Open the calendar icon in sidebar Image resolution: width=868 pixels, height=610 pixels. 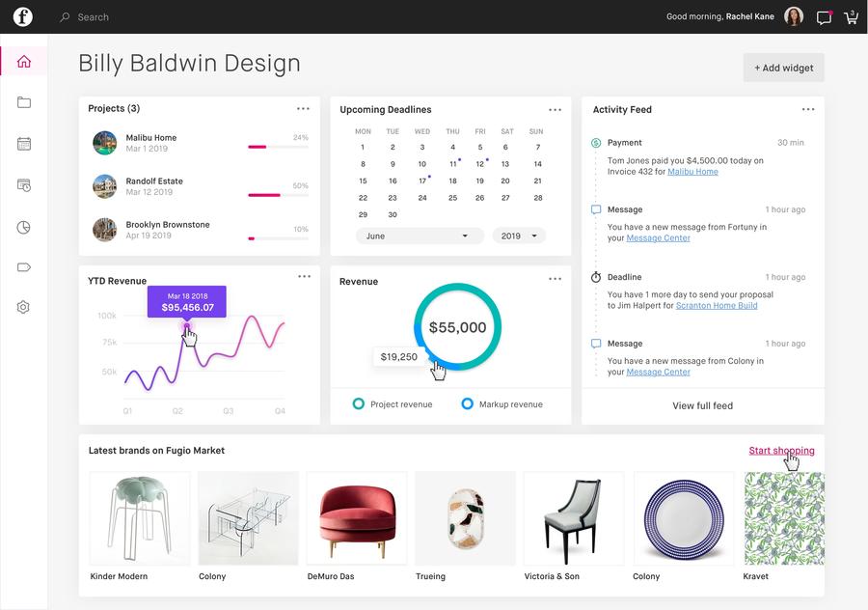pos(24,144)
